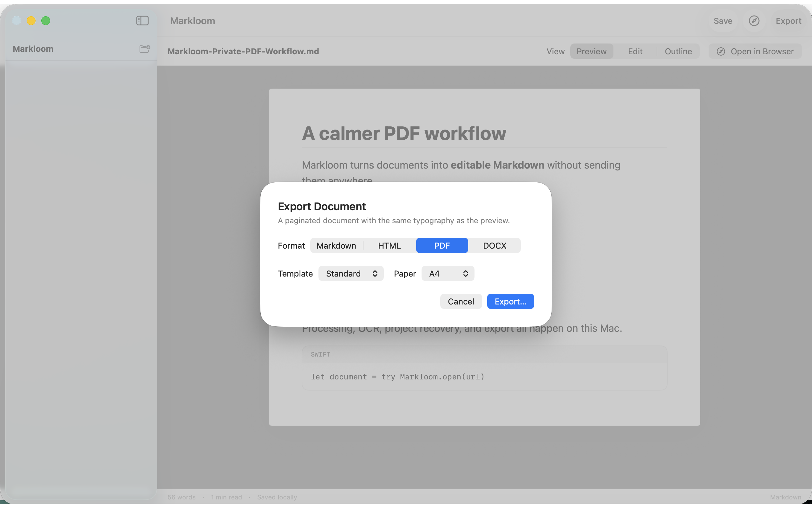The height and width of the screenshot is (508, 812).
Task: Click the let document code line
Action: click(x=398, y=377)
